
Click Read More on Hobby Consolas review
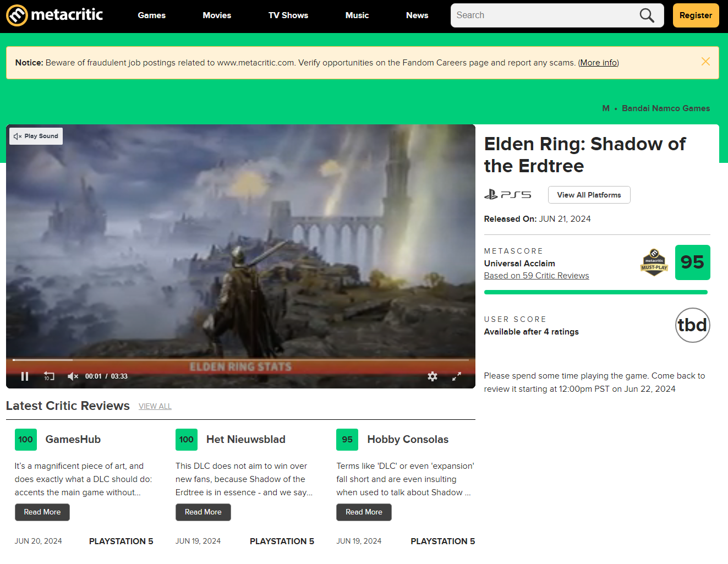tap(364, 512)
